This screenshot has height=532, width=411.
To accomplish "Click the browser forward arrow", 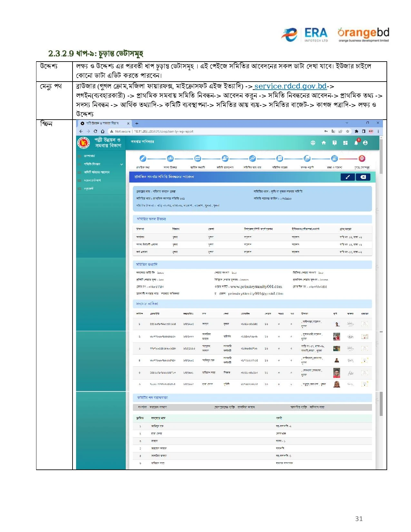I will [88, 131].
